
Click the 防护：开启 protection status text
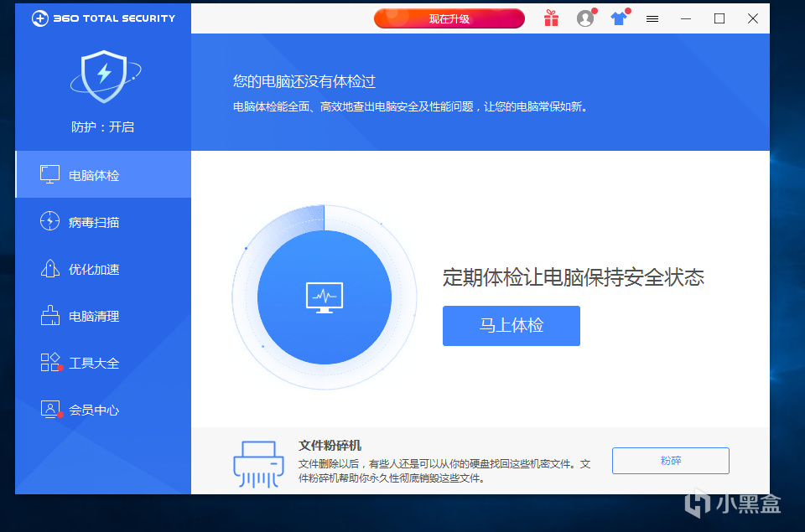pos(102,127)
